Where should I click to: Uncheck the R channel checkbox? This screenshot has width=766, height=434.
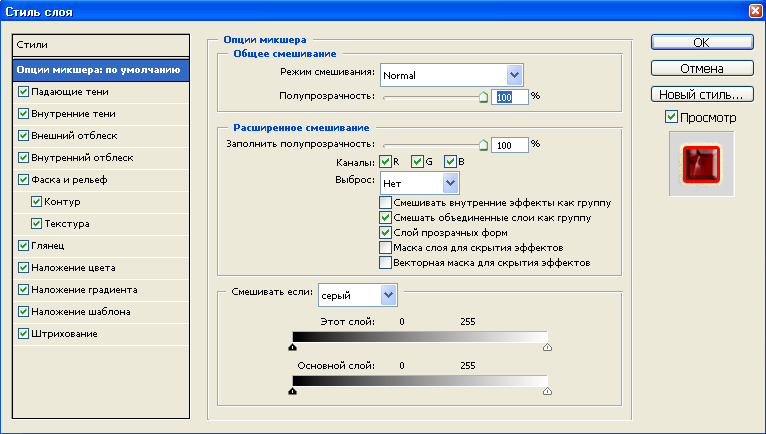[385, 161]
